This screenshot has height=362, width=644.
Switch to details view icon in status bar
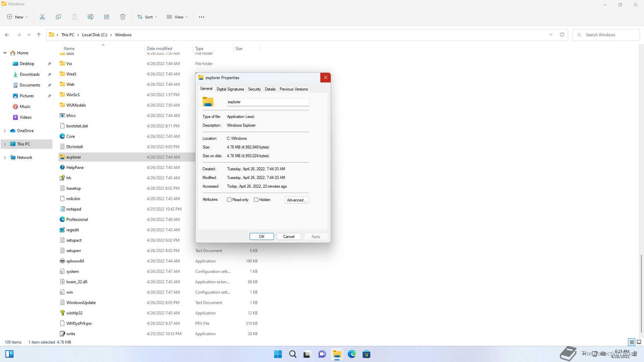click(x=632, y=342)
